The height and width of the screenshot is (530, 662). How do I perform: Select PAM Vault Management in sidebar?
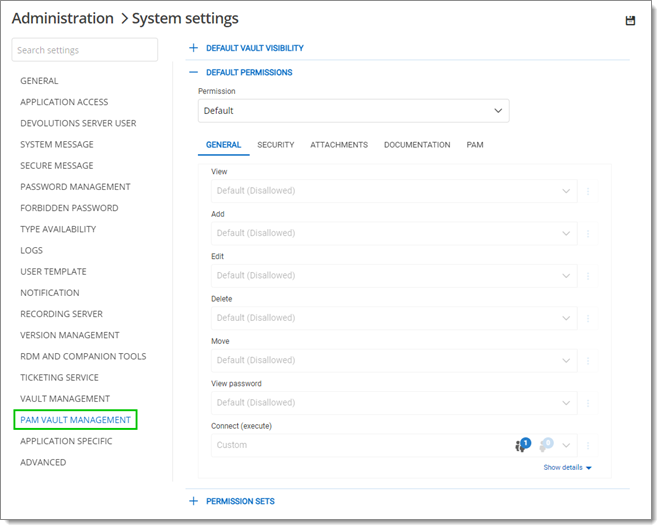pos(76,420)
